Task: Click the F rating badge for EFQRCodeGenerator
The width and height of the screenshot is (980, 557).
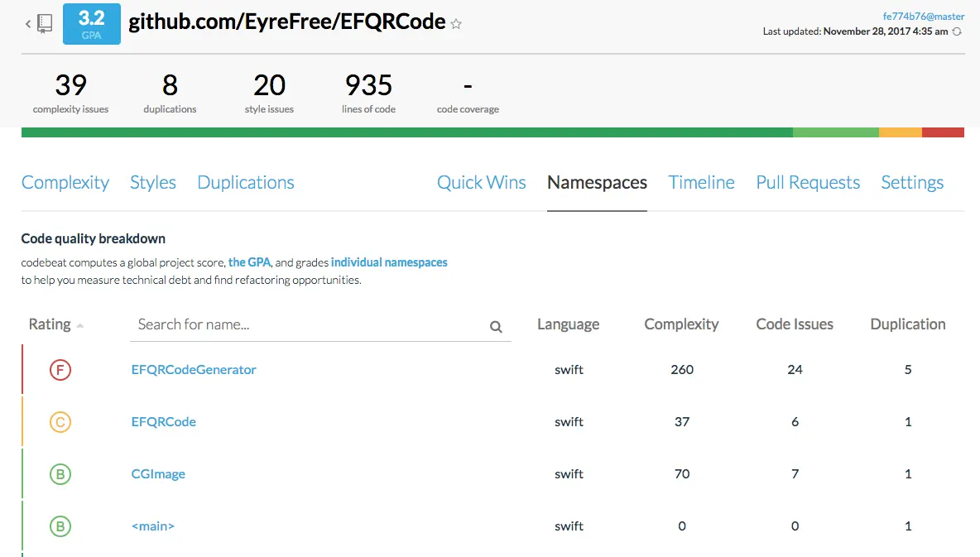Action: click(60, 369)
